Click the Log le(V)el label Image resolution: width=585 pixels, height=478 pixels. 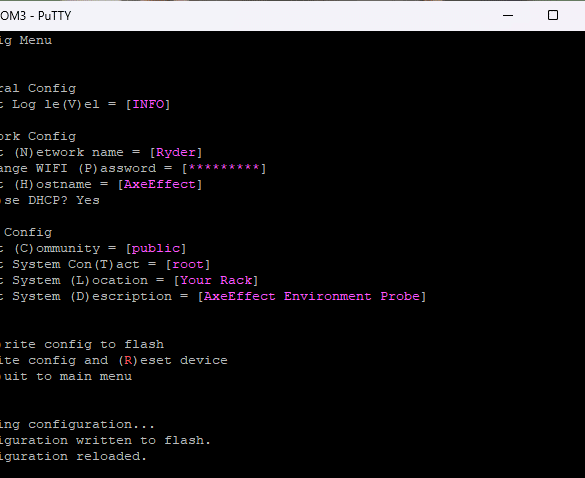tap(56, 104)
